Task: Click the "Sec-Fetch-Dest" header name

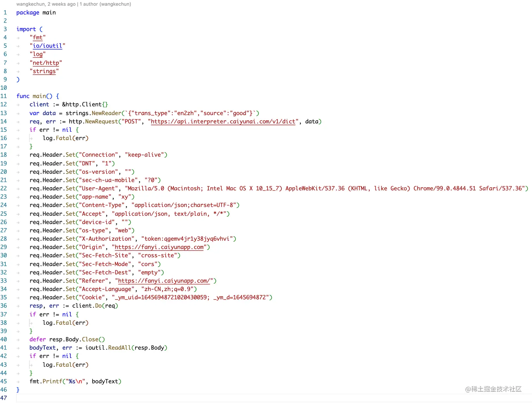Action: (x=105, y=272)
